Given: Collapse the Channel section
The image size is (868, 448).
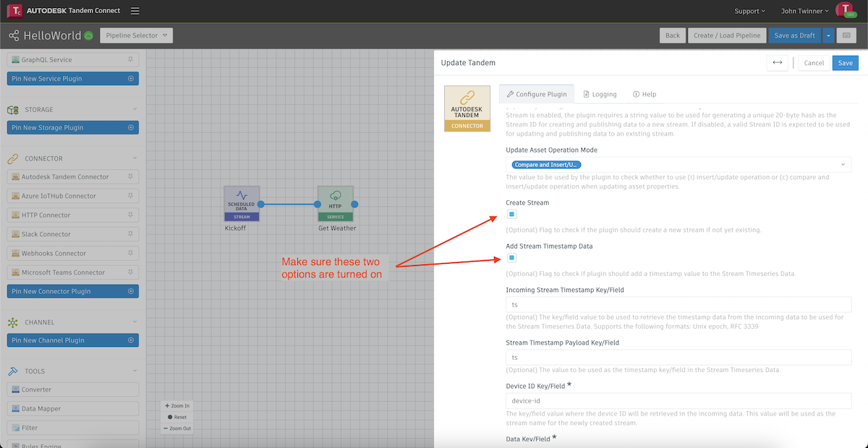Looking at the screenshot, I should (135, 322).
